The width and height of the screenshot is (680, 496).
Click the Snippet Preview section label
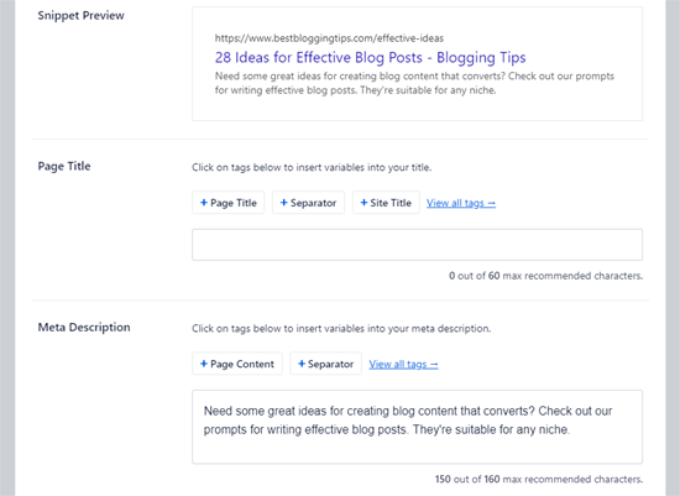pos(81,16)
